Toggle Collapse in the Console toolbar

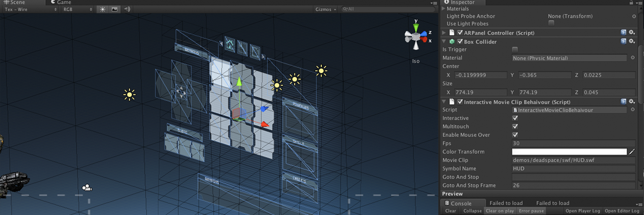click(472, 211)
